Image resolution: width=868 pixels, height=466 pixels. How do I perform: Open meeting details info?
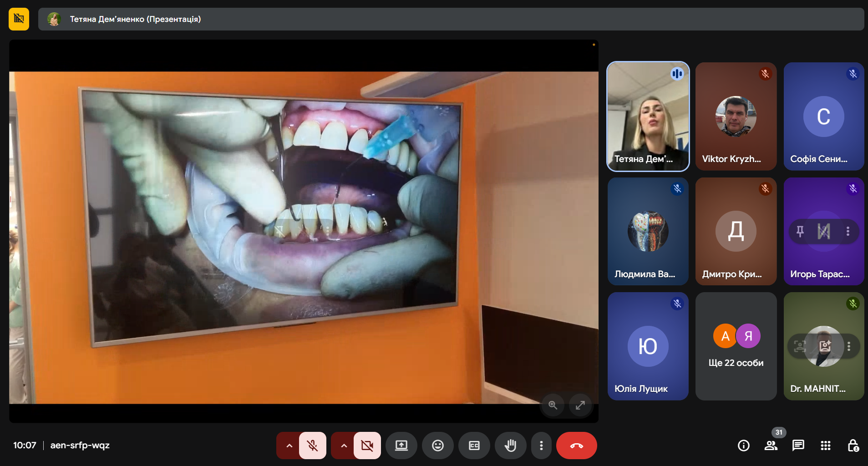coord(743,446)
